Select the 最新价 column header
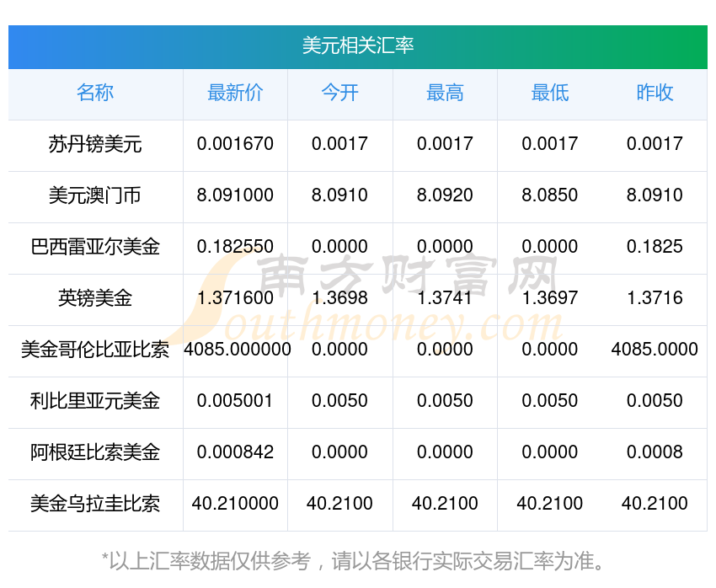This screenshot has width=716, height=588. pyautogui.click(x=235, y=93)
